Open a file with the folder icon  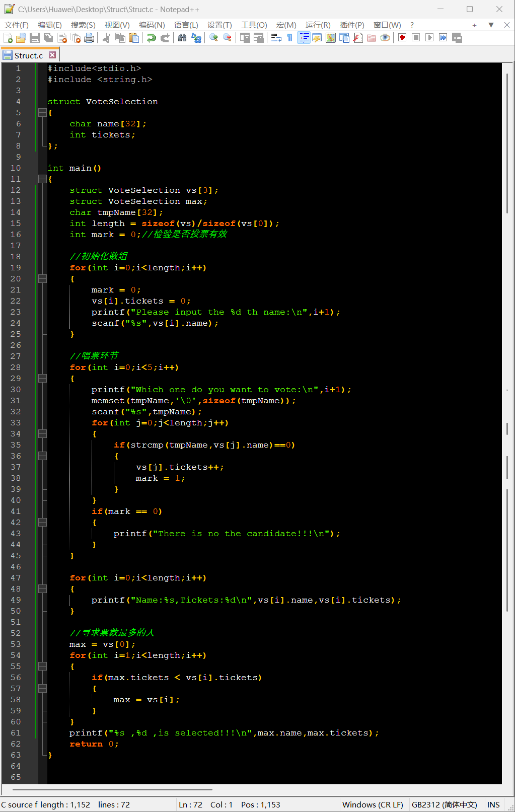(x=21, y=38)
